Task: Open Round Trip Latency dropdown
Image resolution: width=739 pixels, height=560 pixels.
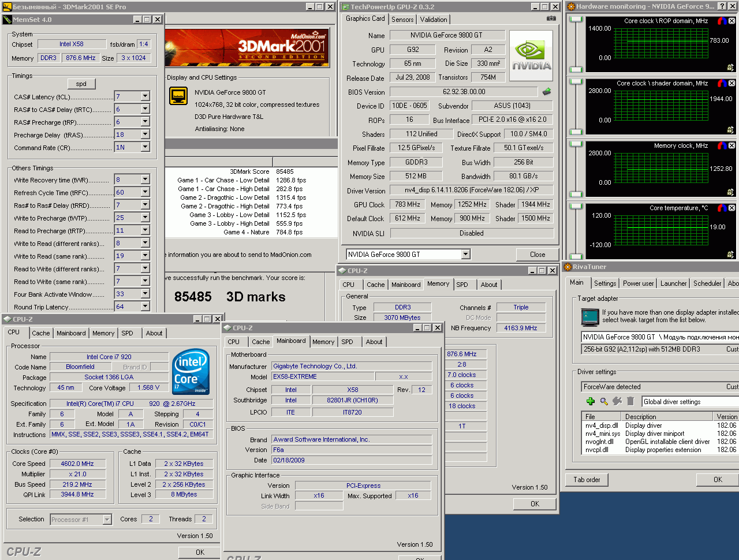Action: point(145,307)
